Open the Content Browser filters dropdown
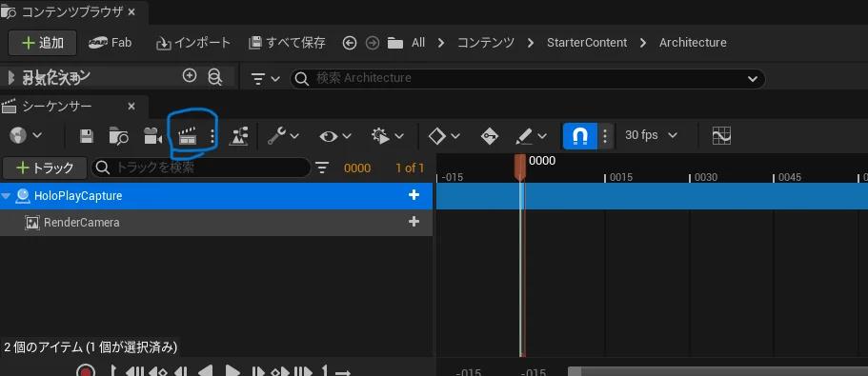The width and height of the screenshot is (868, 376). (x=265, y=78)
